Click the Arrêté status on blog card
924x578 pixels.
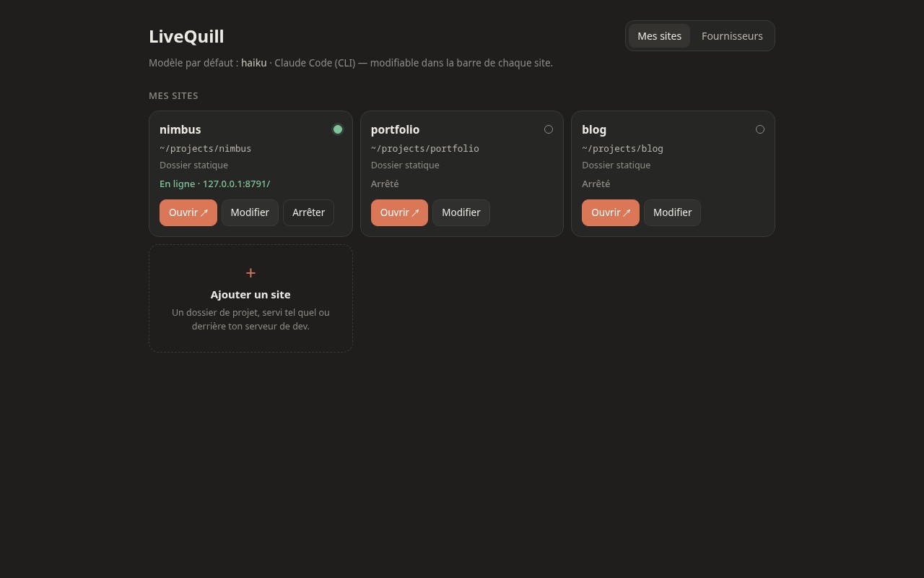coord(596,184)
